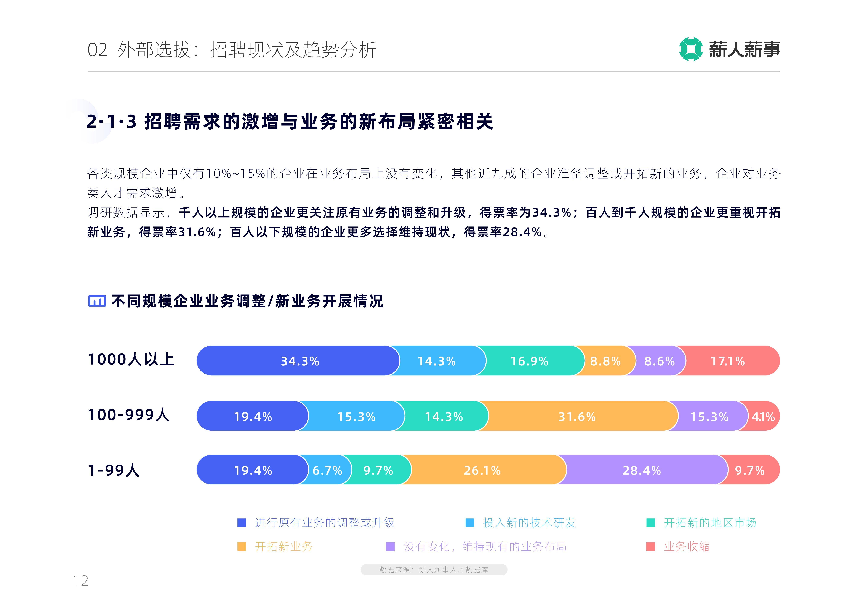Click the data source pill 数据来源:薪人薪事人才数据库
Viewport: 868px width, 616px height.
(x=434, y=570)
